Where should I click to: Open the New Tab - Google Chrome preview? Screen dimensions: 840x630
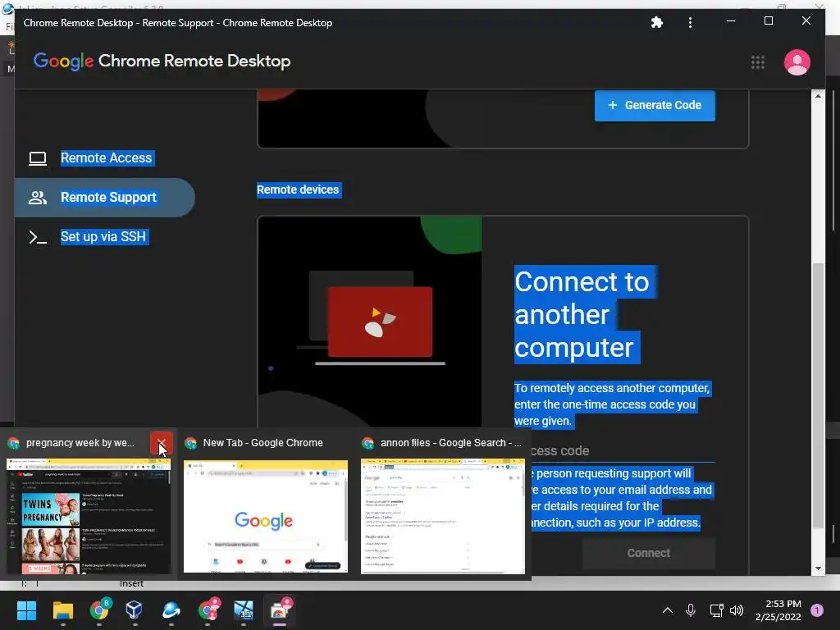point(266,516)
